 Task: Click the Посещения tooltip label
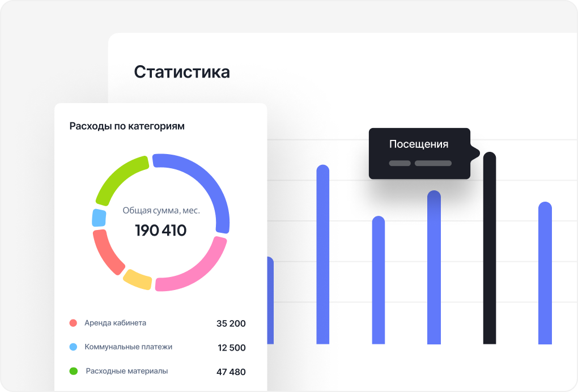click(x=419, y=144)
